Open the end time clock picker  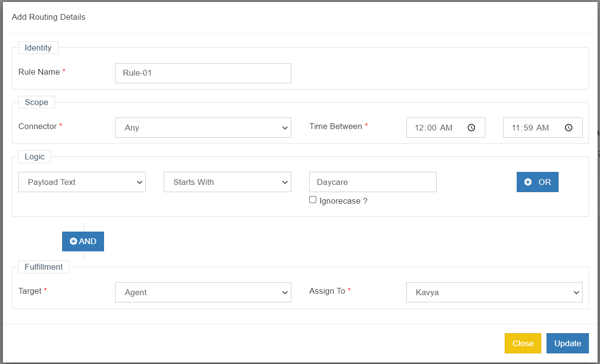pos(568,128)
